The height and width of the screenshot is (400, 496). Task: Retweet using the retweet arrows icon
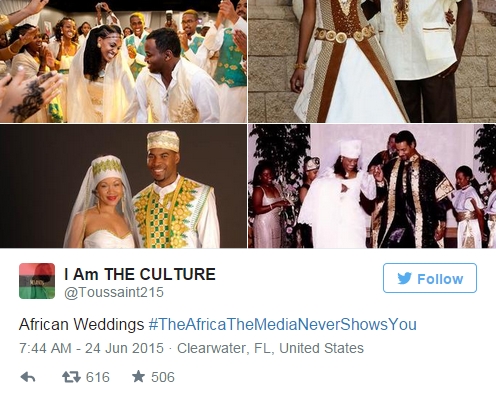click(71, 377)
